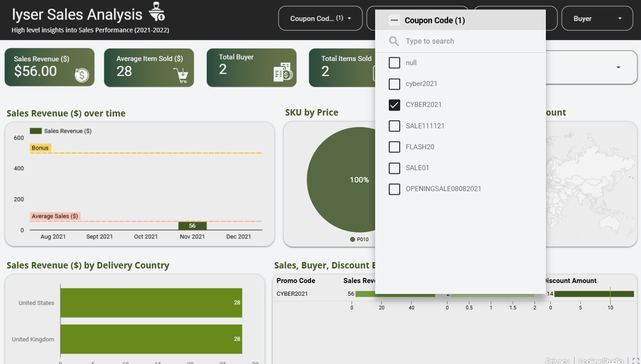Check the null coupon checkbox

tap(394, 63)
